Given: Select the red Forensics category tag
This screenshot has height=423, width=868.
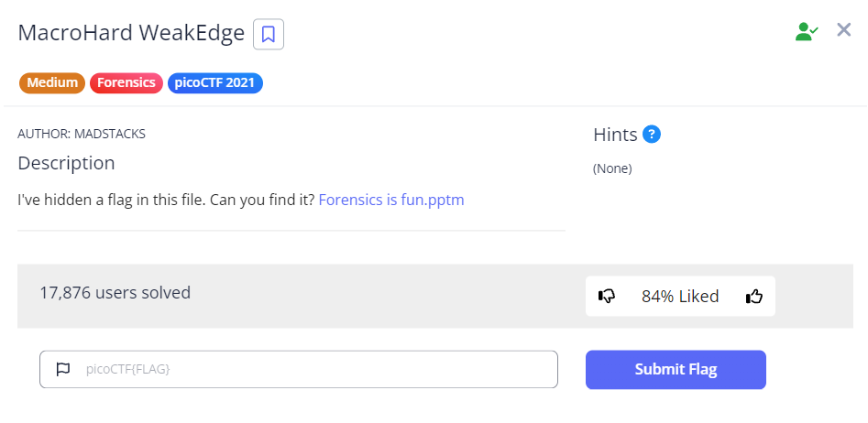Looking at the screenshot, I should [126, 83].
